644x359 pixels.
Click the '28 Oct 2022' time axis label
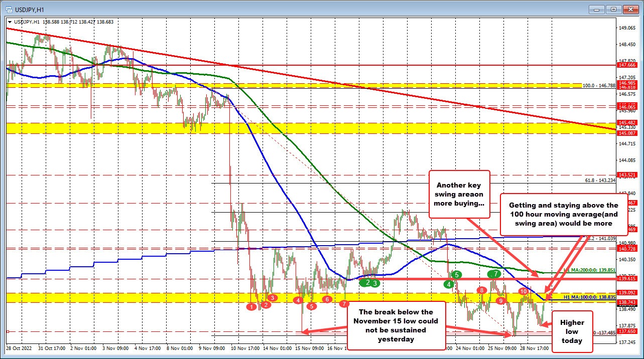pyautogui.click(x=19, y=347)
